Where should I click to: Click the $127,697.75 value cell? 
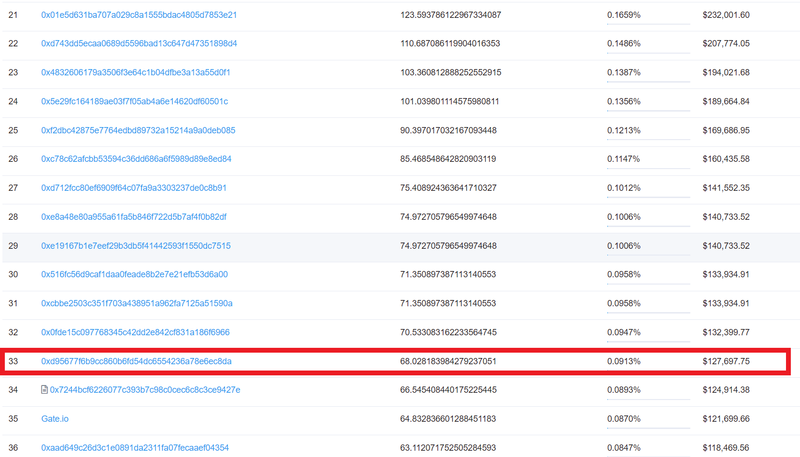tap(726, 361)
